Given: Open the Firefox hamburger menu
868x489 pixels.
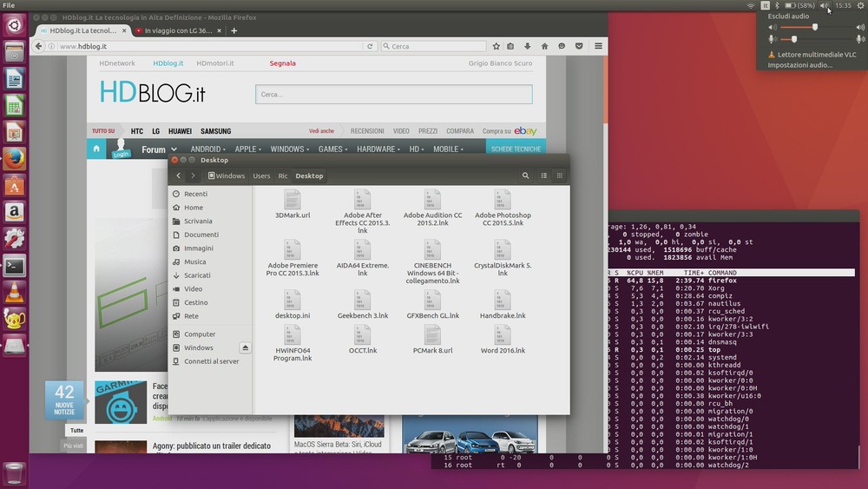Looking at the screenshot, I should pos(598,46).
